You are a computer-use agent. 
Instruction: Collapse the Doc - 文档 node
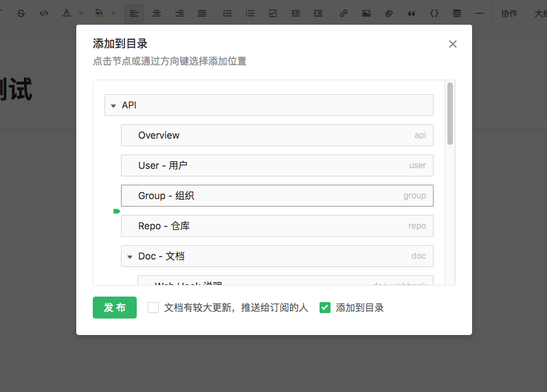coord(130,257)
